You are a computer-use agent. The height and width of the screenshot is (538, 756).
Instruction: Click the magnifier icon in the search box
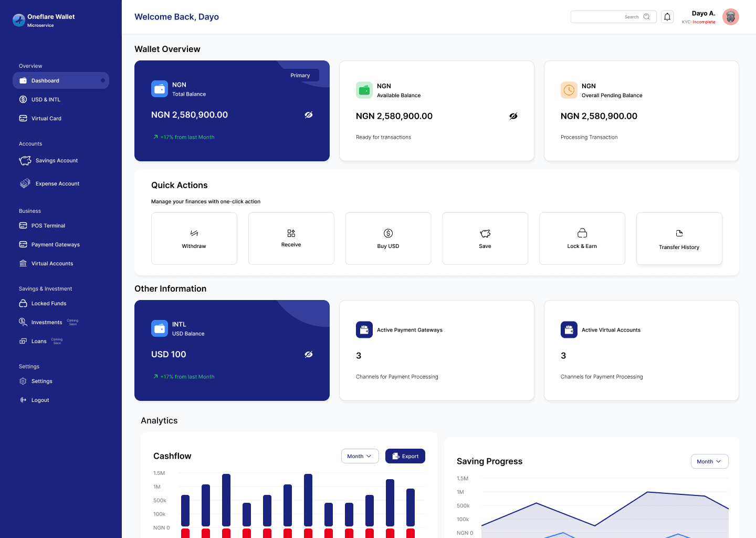pyautogui.click(x=647, y=17)
